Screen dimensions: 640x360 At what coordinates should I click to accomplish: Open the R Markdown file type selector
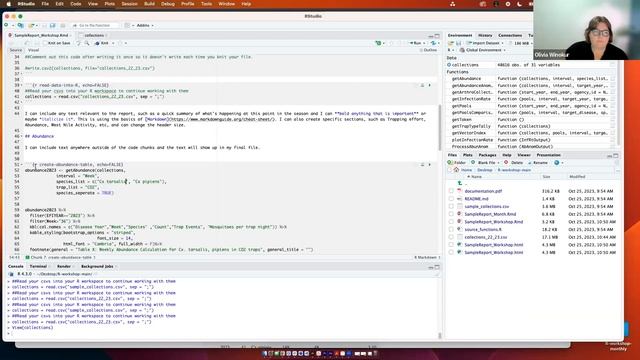(x=427, y=258)
